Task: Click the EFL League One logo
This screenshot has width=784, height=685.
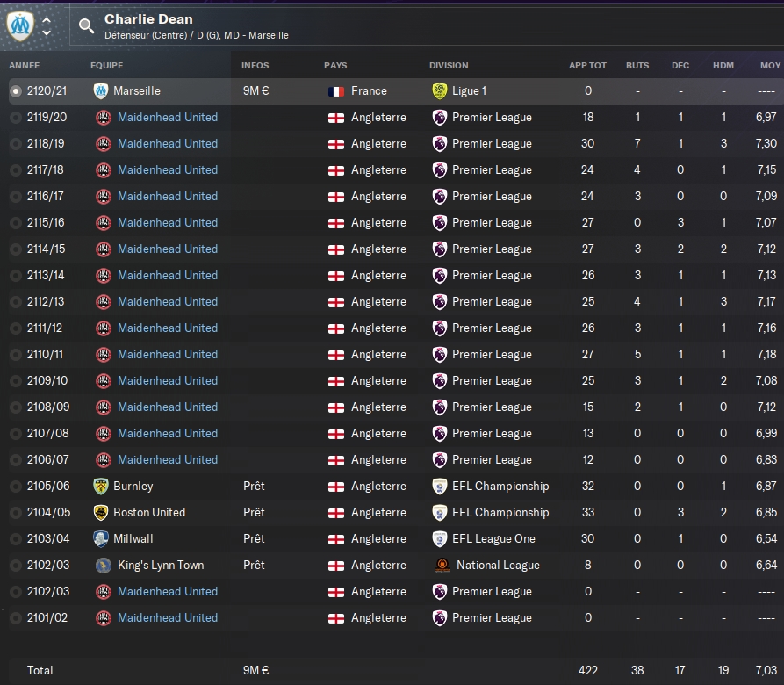Action: pyautogui.click(x=440, y=538)
